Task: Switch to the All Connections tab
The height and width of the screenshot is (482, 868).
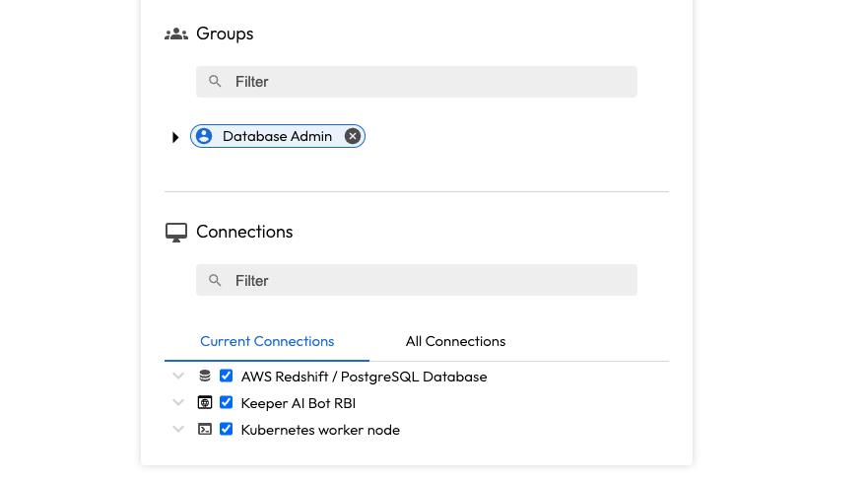Action: [x=455, y=342]
